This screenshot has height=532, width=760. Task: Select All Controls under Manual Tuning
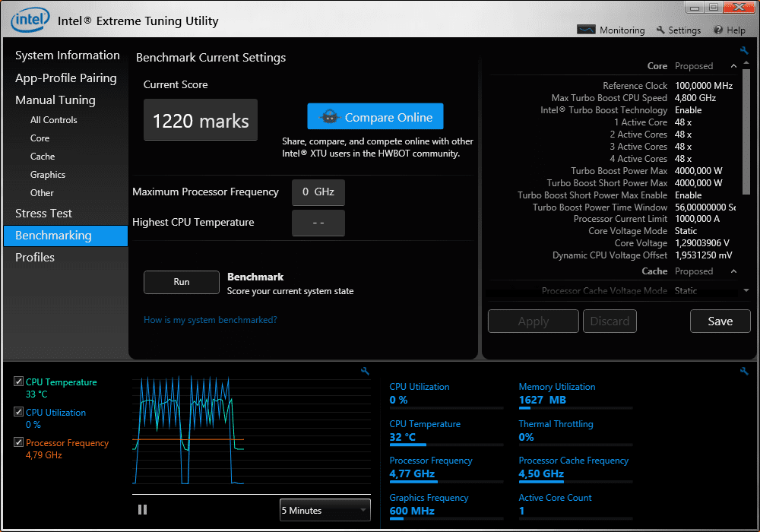point(54,119)
